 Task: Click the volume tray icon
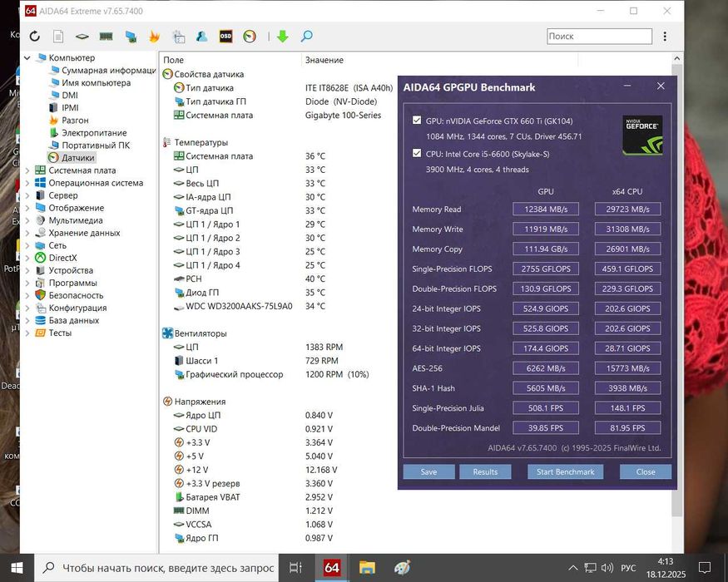(x=607, y=568)
